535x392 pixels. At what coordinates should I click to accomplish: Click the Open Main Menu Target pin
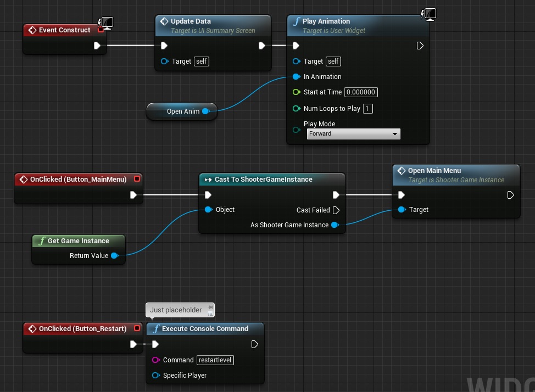tap(402, 210)
